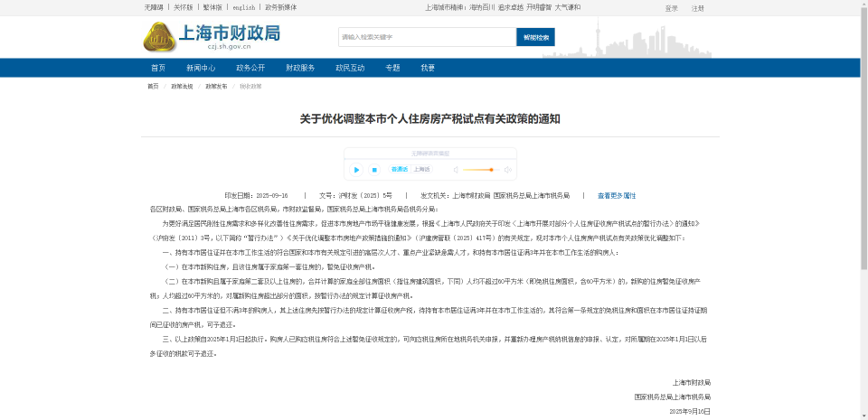Play the accessible audio broadcast
The image size is (868, 420).
pos(356,170)
